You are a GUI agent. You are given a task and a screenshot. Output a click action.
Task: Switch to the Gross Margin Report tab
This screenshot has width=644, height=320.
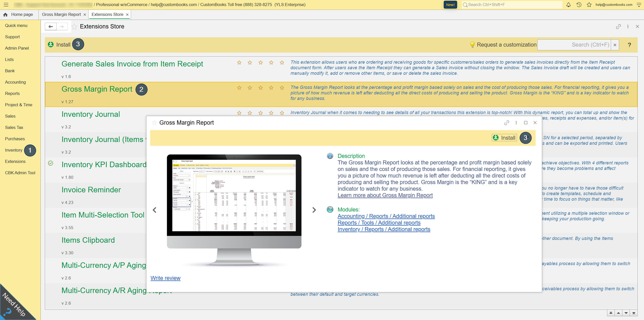tap(61, 15)
